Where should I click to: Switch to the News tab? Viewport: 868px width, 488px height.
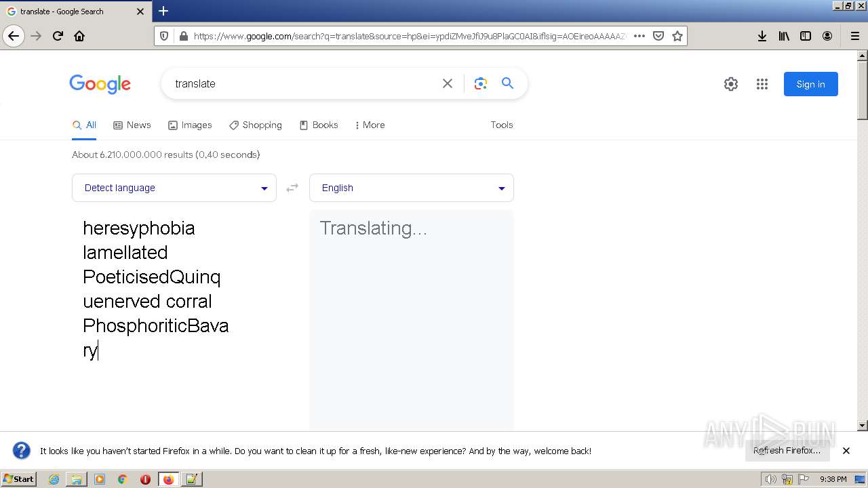point(132,125)
